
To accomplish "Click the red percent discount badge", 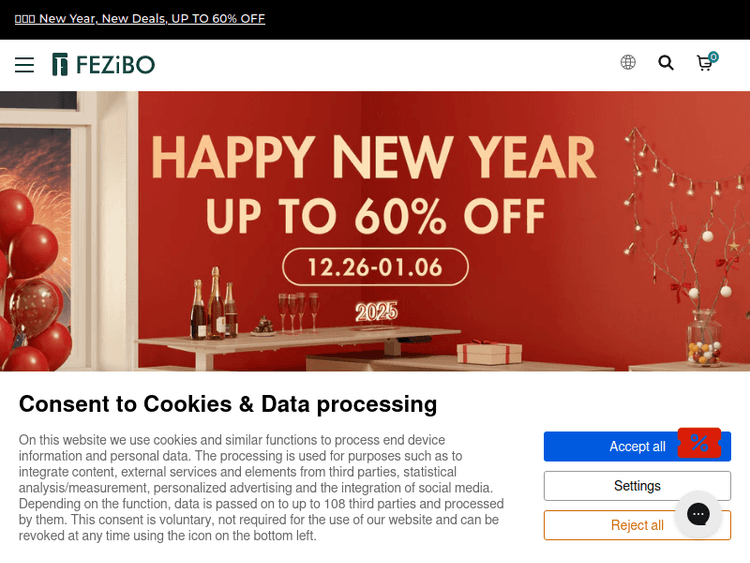I will 699,442.
